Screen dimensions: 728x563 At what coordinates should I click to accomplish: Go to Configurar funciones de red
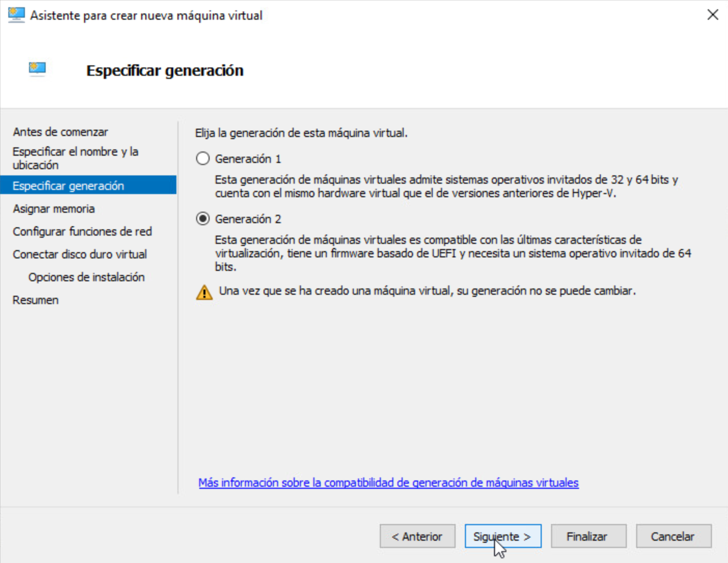[82, 231]
